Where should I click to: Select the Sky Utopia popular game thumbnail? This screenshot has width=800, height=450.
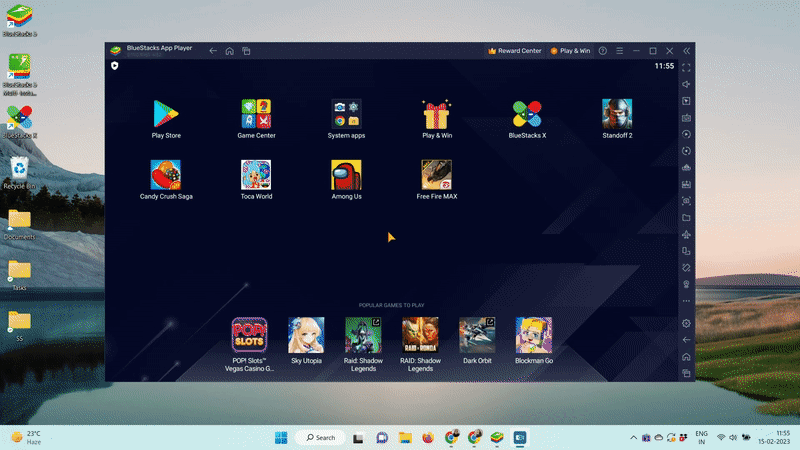click(x=306, y=336)
